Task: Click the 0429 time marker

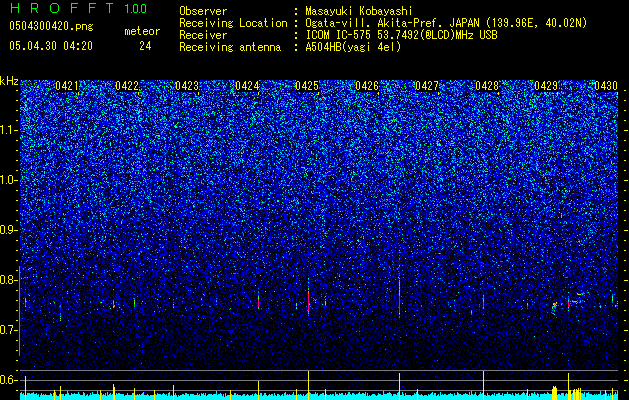Action: click(546, 86)
